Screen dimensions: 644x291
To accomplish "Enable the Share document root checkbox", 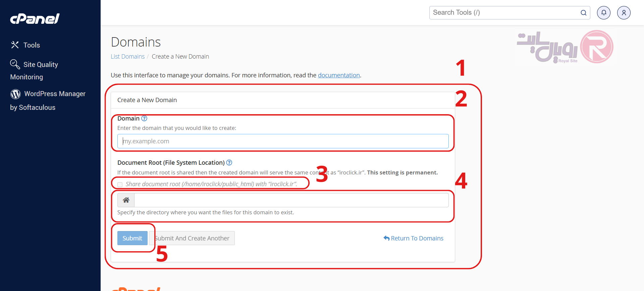I will (120, 185).
